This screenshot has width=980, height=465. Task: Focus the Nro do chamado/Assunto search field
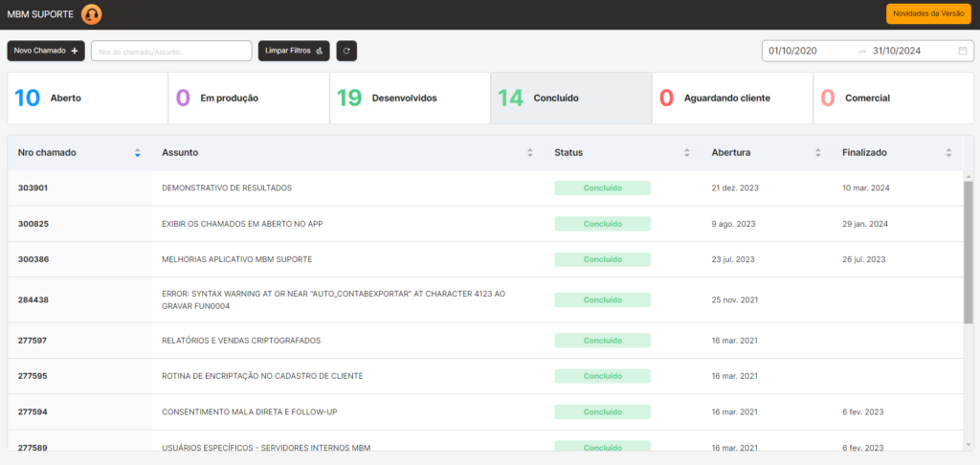coord(171,51)
